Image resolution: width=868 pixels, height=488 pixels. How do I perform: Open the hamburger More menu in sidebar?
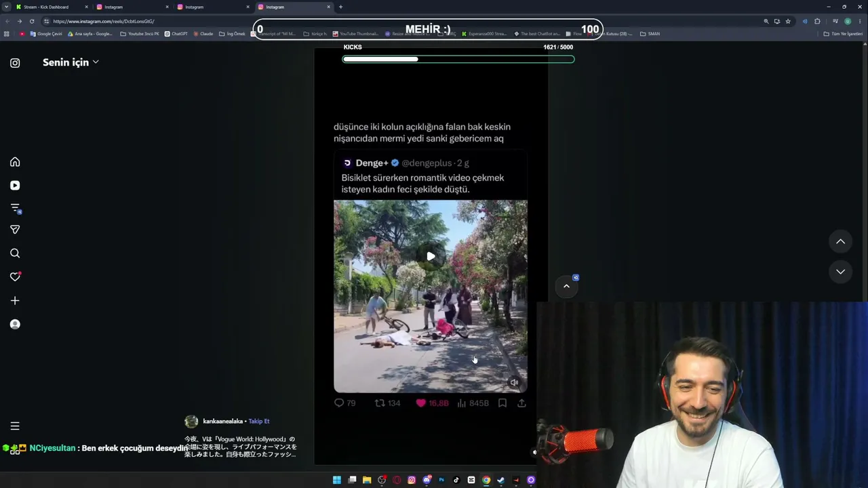(x=15, y=426)
